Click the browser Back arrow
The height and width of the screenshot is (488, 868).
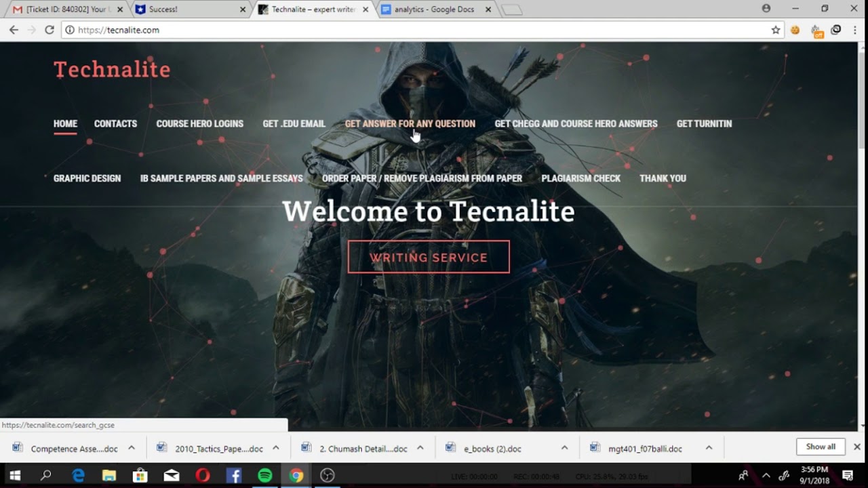tap(14, 30)
